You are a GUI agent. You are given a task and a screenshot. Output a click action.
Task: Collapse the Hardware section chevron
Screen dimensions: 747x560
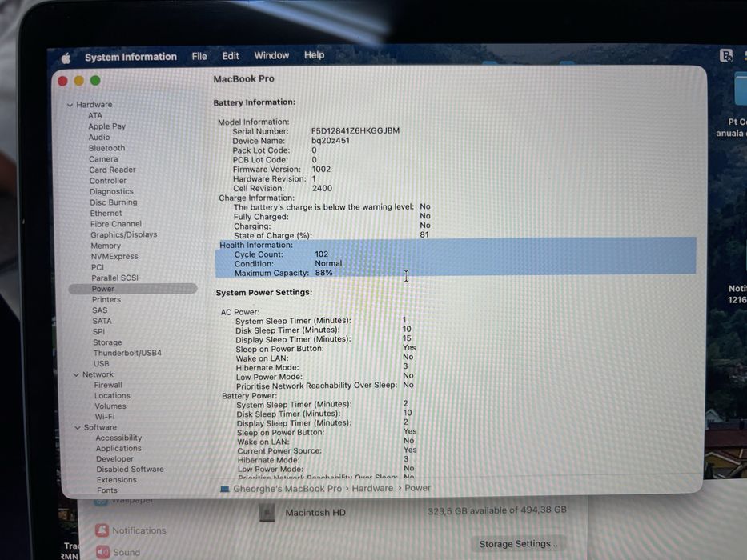70,105
